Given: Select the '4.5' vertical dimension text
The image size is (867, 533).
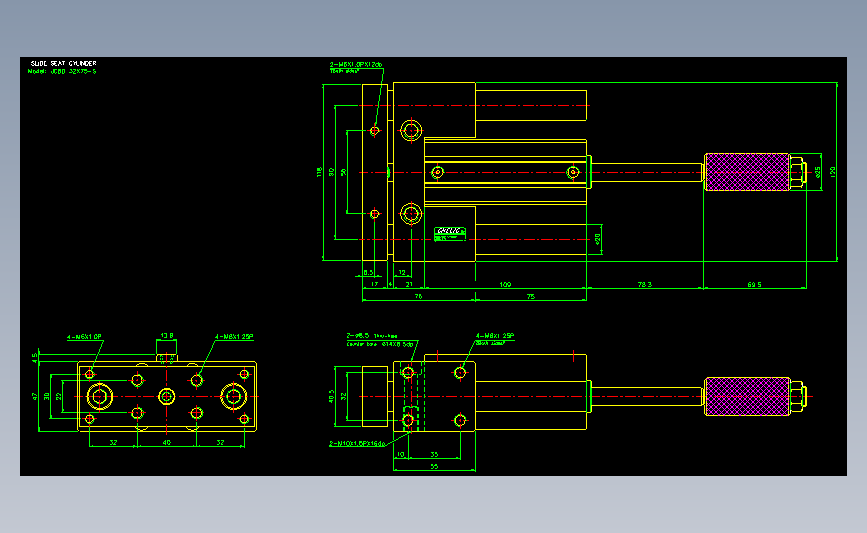Looking at the screenshot, I should coord(35,358).
